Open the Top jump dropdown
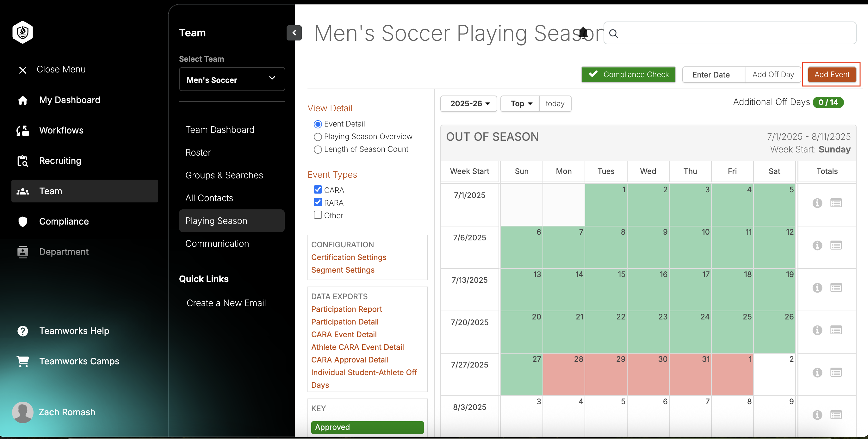The width and height of the screenshot is (868, 439). point(520,103)
